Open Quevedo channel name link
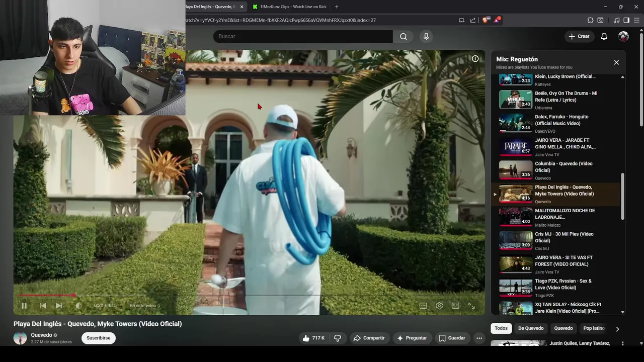 tap(41, 335)
